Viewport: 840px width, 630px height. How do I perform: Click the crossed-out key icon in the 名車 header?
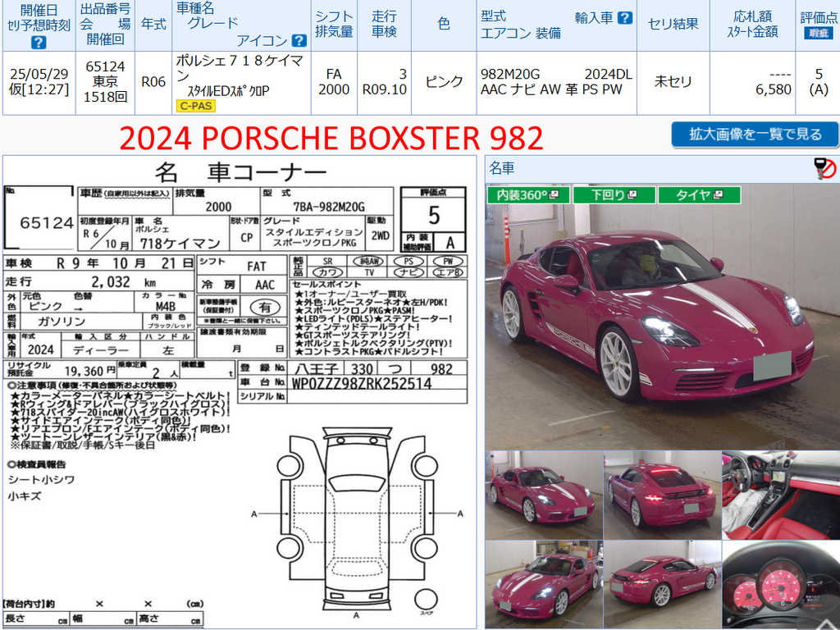click(824, 168)
